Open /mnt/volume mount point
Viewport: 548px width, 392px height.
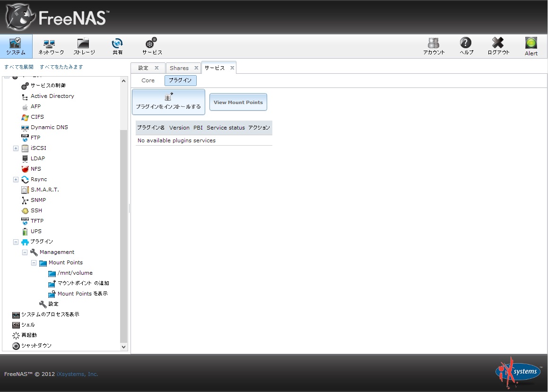(75, 273)
